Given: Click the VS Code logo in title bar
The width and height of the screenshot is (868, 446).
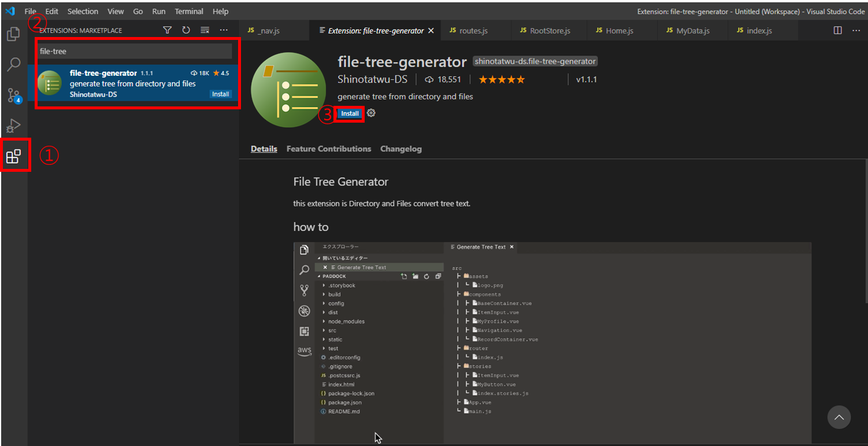Looking at the screenshot, I should [x=10, y=11].
